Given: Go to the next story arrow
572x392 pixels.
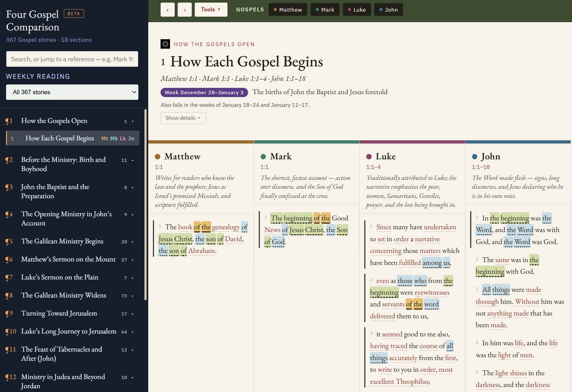Looking at the screenshot, I should tap(185, 10).
